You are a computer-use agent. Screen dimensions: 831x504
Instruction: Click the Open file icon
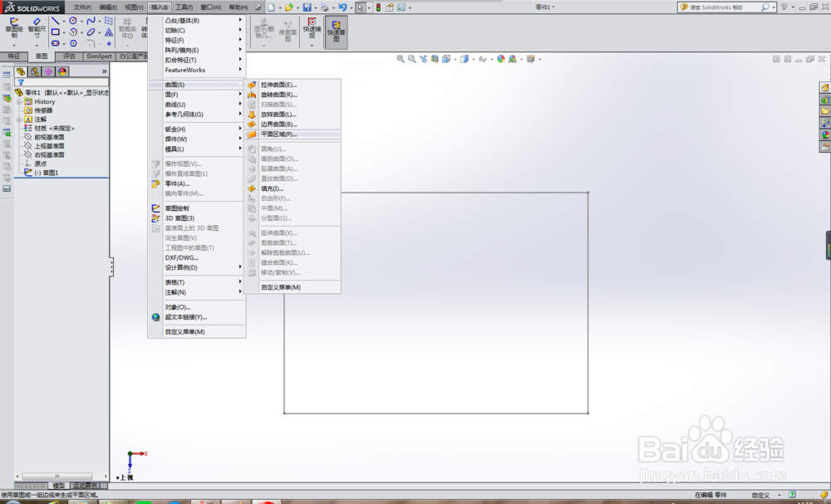(x=289, y=7)
